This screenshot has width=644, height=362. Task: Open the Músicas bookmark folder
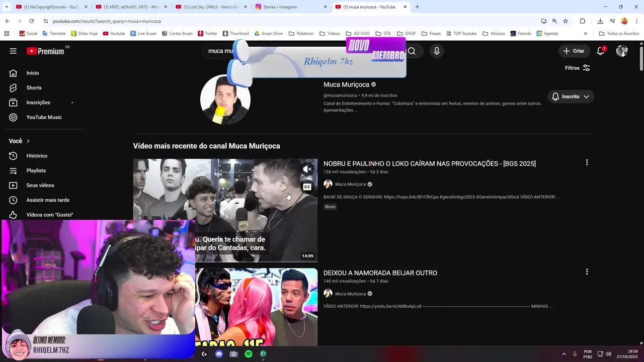tap(494, 34)
